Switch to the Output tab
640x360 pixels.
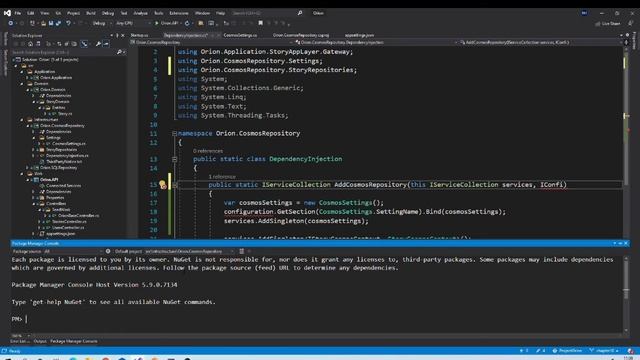coord(40,341)
